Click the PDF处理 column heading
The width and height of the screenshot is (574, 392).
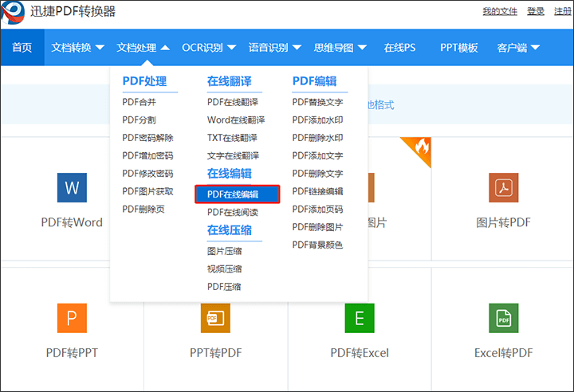point(144,81)
